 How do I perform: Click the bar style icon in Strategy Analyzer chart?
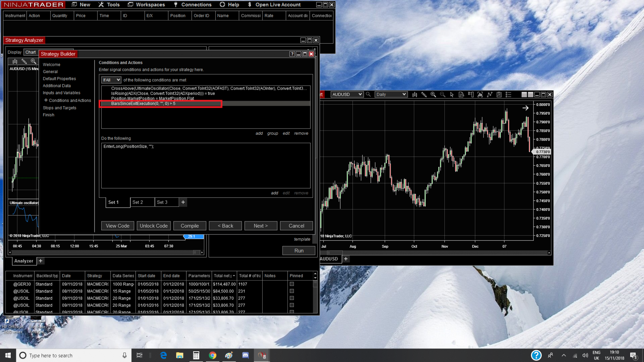pos(15,61)
